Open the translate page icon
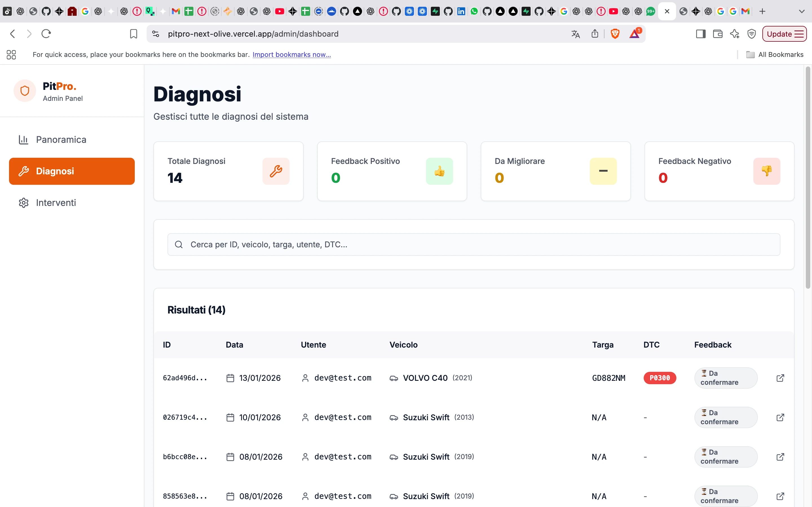812x507 pixels. (575, 34)
